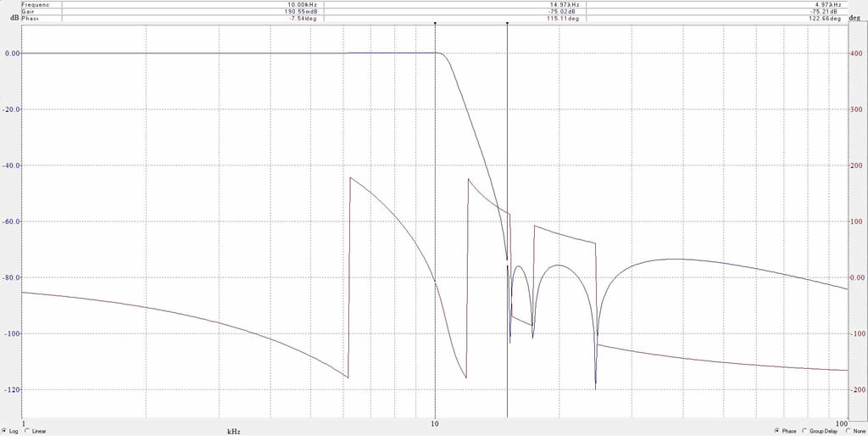
Task: Click the 400 degree axis tick label
Action: [x=855, y=53]
